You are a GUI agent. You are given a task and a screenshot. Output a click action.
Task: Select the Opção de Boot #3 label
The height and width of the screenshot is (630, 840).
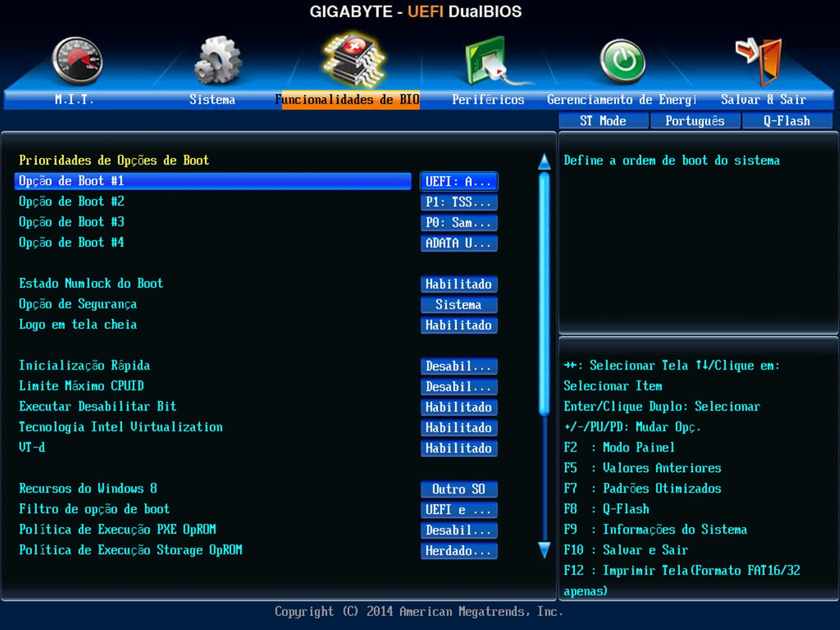[x=71, y=222]
